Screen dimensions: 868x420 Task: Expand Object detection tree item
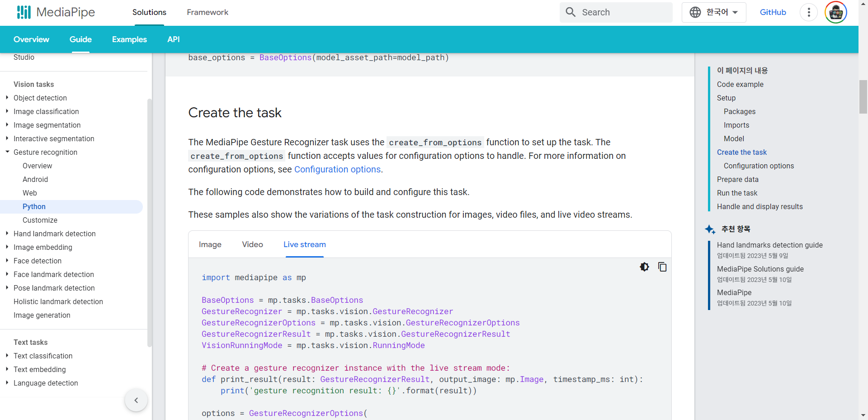[x=7, y=97]
